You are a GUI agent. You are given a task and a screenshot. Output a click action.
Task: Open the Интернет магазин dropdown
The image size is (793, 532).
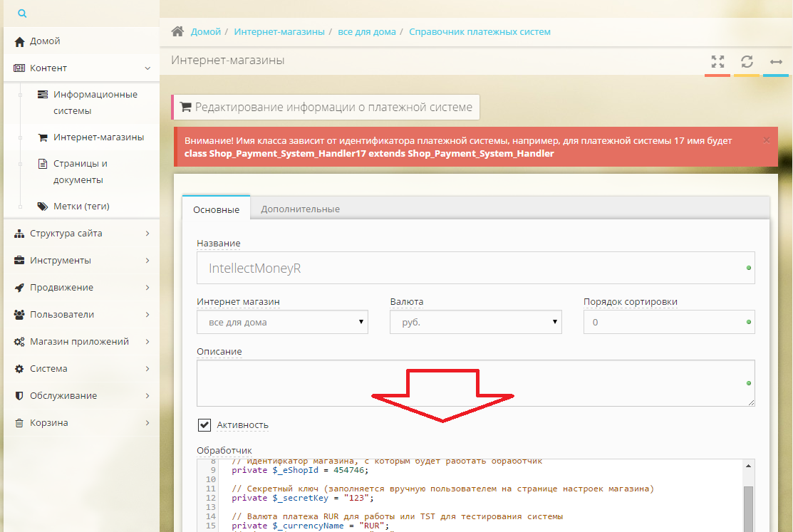click(x=282, y=323)
